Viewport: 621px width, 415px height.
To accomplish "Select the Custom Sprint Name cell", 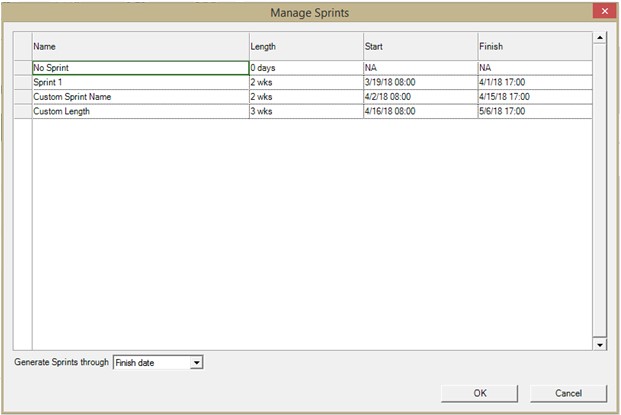I will click(x=141, y=97).
